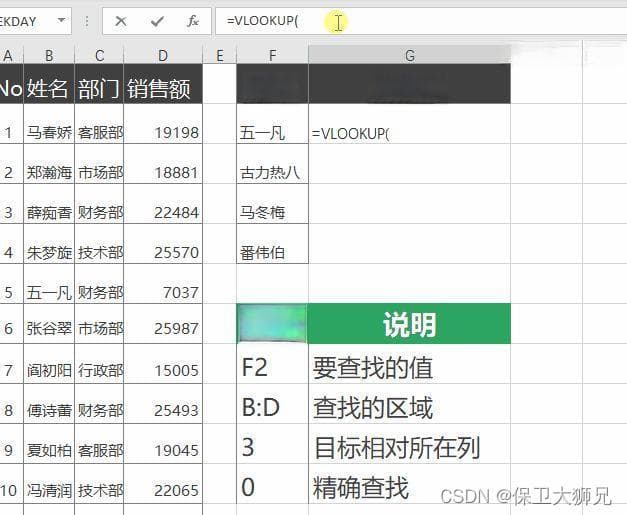The image size is (627, 515).
Task: Confirm the formula with the checkmark icon
Action: pyautogui.click(x=157, y=21)
